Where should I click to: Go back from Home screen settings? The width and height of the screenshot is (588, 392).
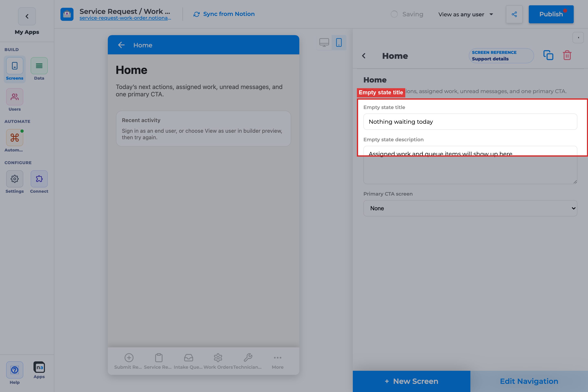[x=364, y=56]
